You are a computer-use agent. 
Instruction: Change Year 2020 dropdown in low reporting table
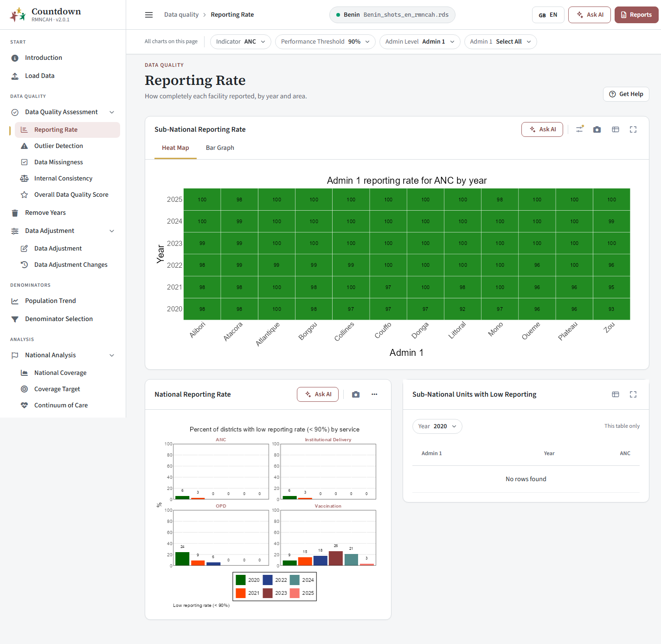[x=437, y=426]
